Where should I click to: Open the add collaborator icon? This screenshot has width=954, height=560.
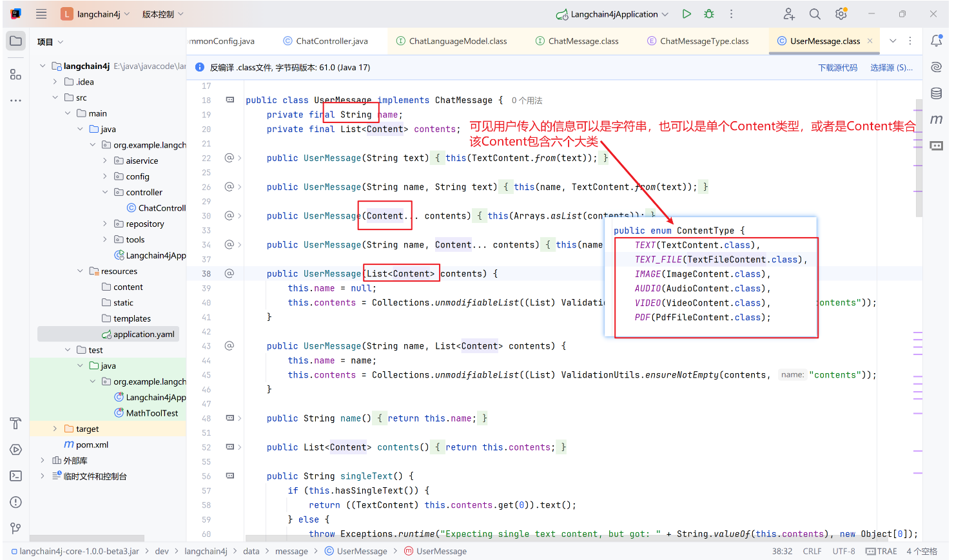(789, 14)
